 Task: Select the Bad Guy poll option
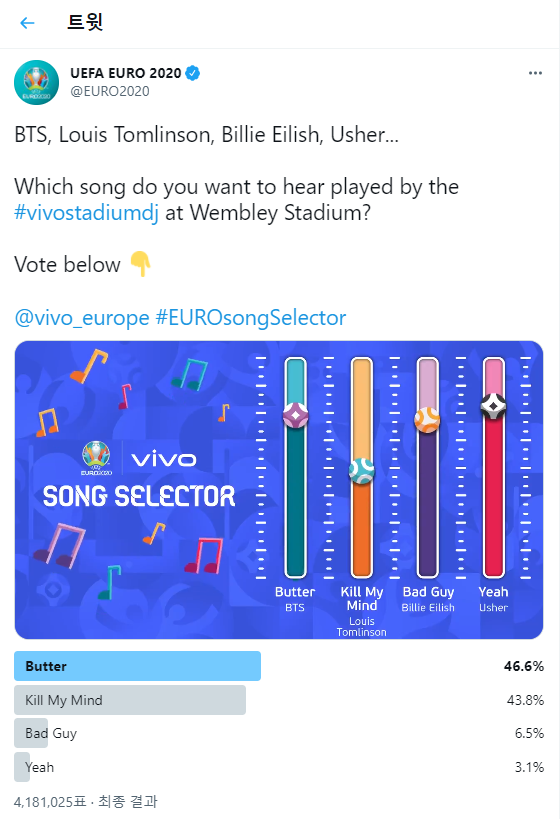point(279,733)
